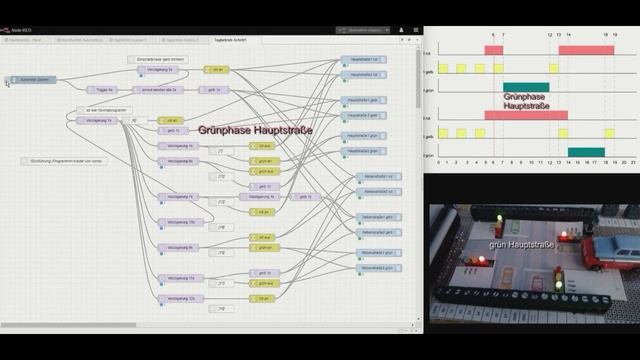Click the icon on Hauptstraße2 grün output node

383,151
